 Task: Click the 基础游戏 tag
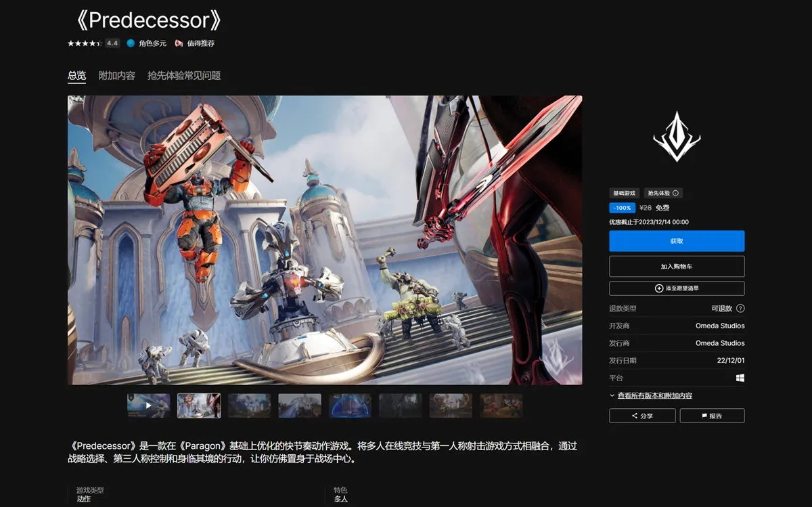pos(624,193)
